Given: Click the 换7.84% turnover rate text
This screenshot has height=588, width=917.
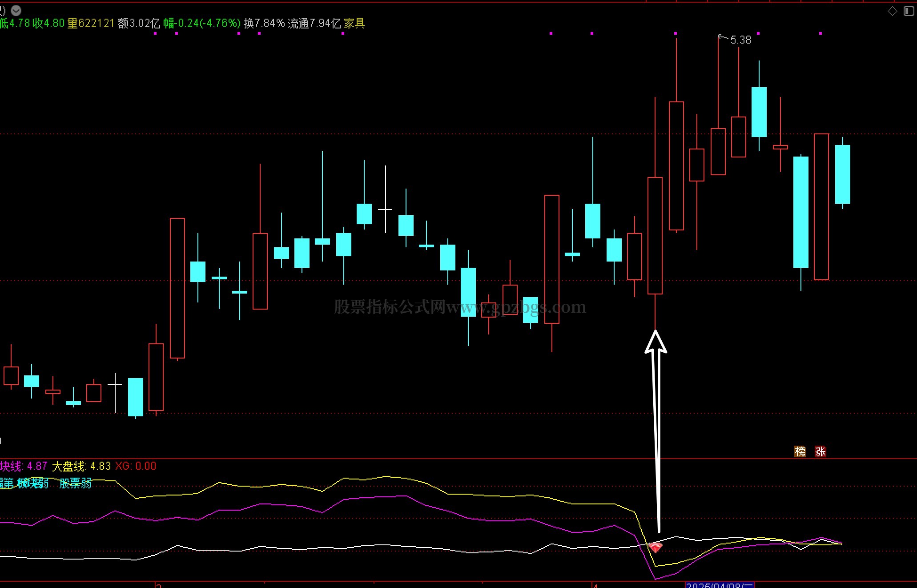Looking at the screenshot, I should [264, 23].
